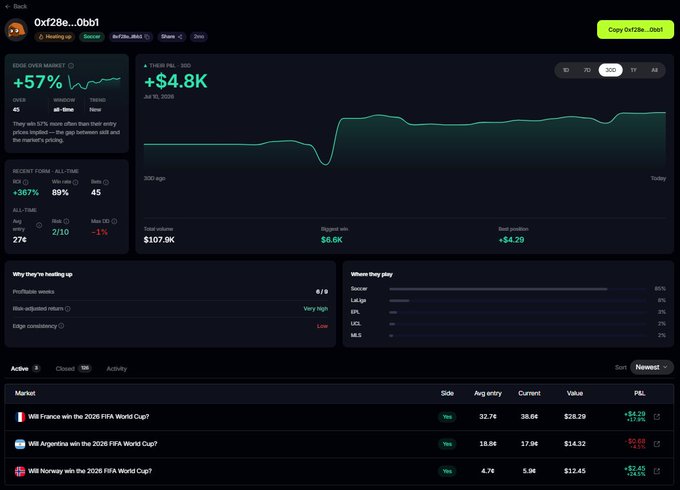
Task: Click the 2mo age badge
Action: pos(199,36)
